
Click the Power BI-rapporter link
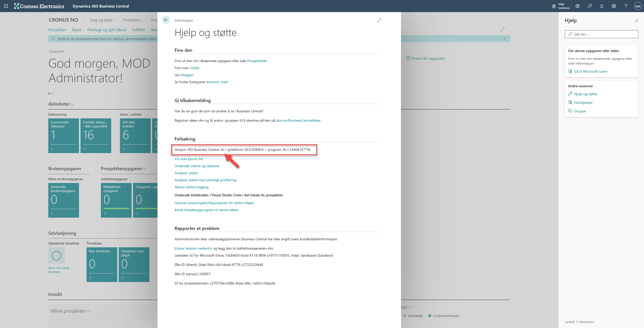tap(426, 58)
